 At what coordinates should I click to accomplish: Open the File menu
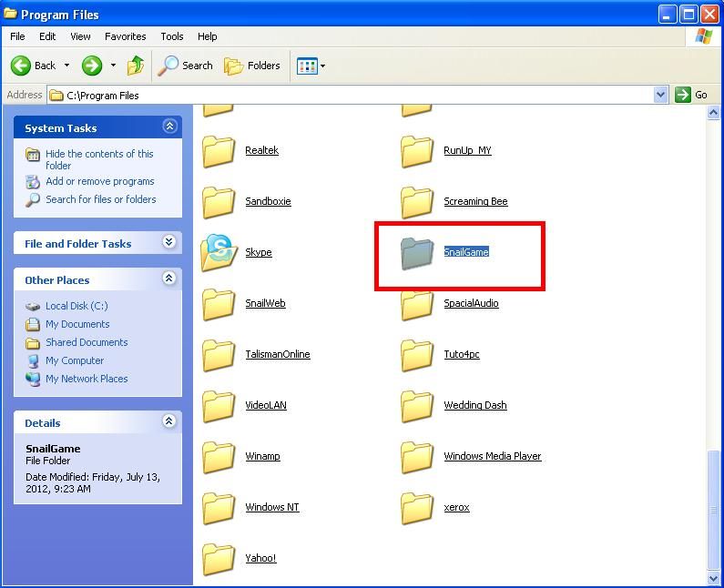(17, 36)
